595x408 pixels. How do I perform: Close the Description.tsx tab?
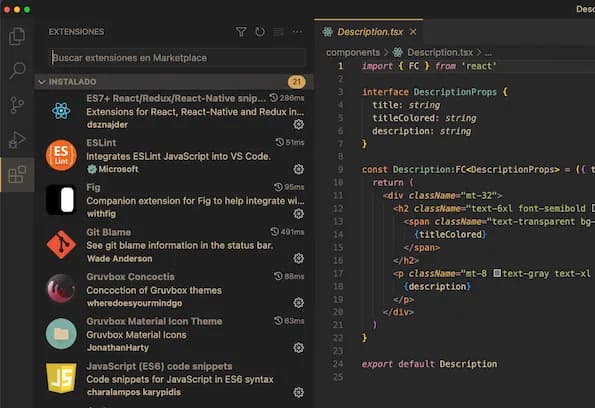click(x=413, y=32)
